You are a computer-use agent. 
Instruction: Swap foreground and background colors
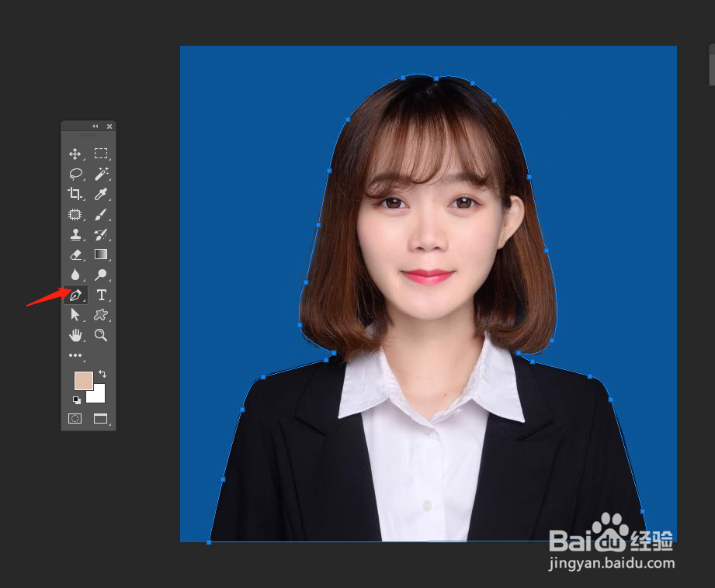coord(102,374)
